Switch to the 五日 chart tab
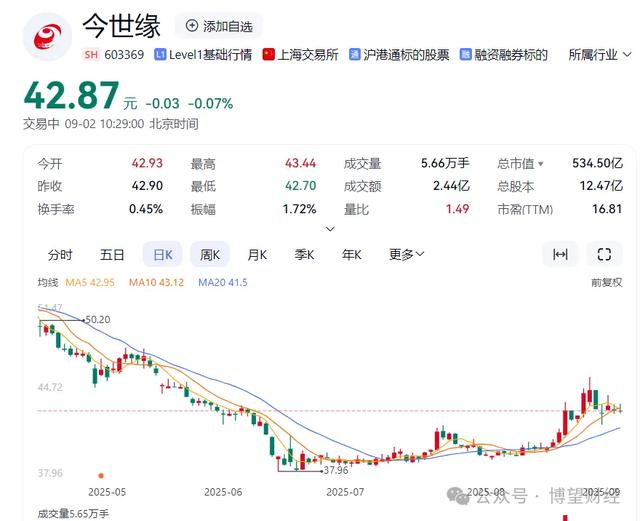 (112, 254)
